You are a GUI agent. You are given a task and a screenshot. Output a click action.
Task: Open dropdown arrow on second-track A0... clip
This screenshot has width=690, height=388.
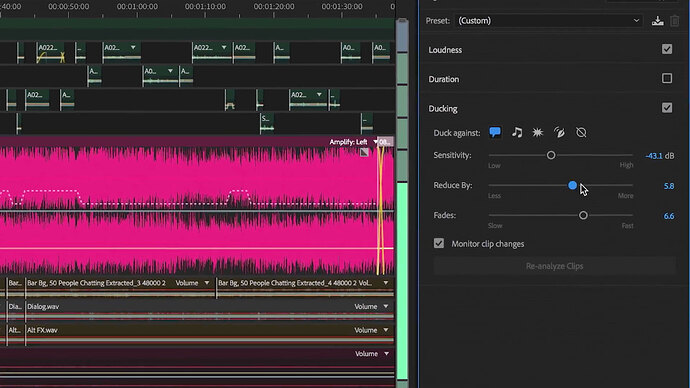tap(170, 71)
